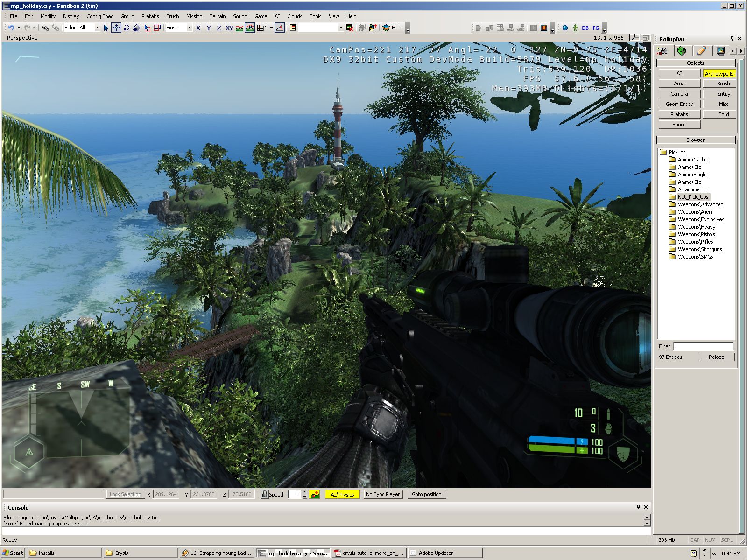Toggle Follow Terrain and Snap to Objects
This screenshot has width=747, height=560.
pyautogui.click(x=250, y=28)
